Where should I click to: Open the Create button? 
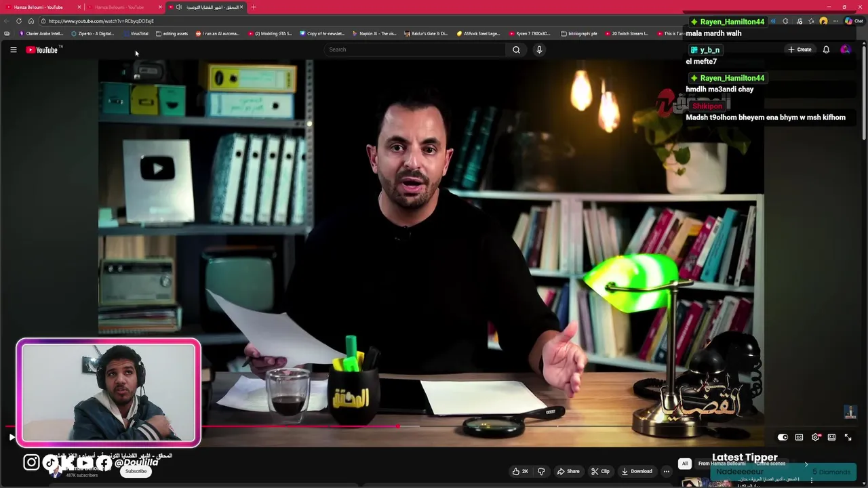[x=800, y=49]
